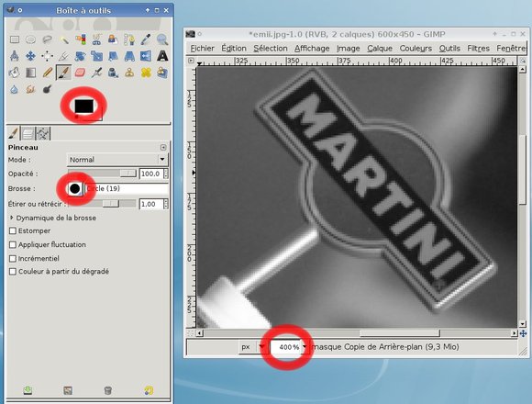Enable Couleur à partir du dégradé
The height and width of the screenshot is (404, 532).
click(13, 272)
